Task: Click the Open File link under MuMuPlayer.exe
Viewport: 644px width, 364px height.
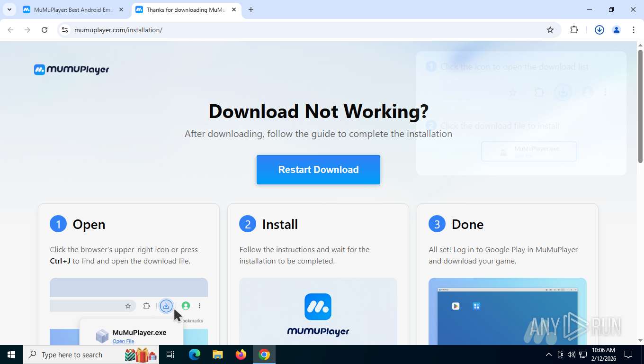Action: [x=123, y=341]
